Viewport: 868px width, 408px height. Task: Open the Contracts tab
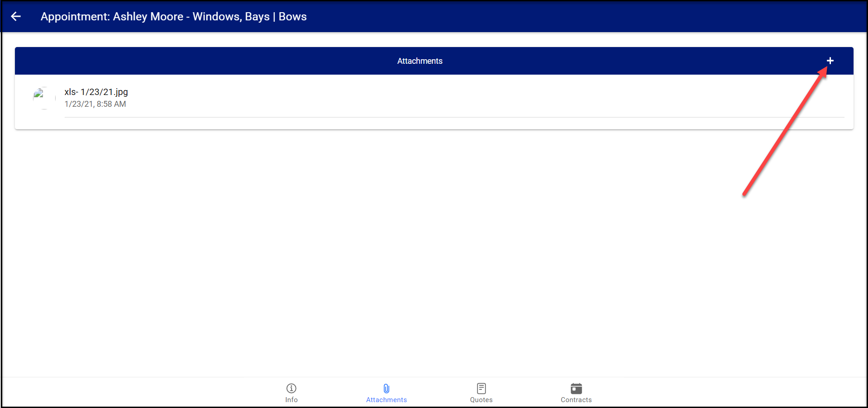coord(576,393)
